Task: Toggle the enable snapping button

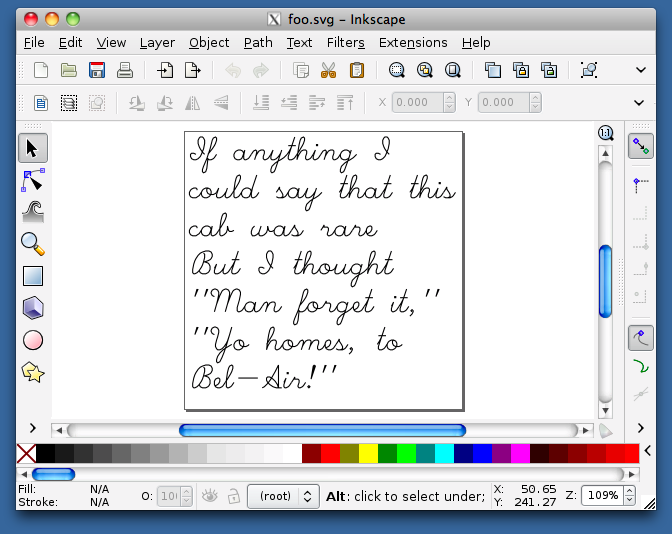Action: [640, 147]
